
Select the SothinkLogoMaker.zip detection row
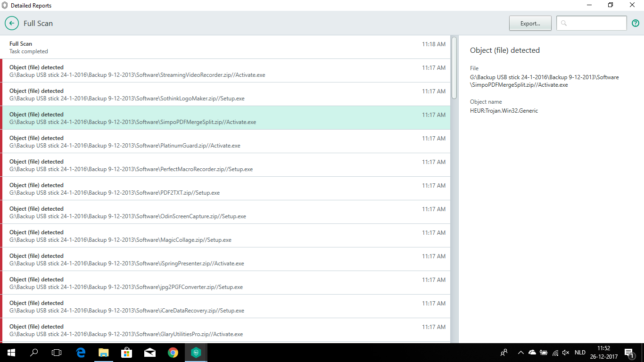click(x=225, y=94)
